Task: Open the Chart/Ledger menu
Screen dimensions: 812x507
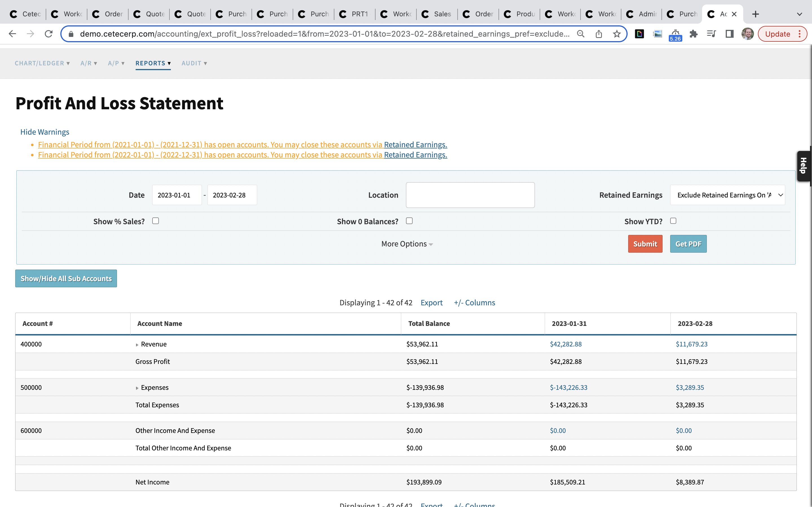Action: (42, 63)
